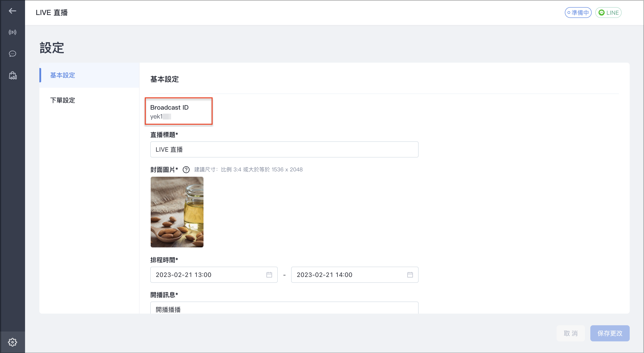Click the 建議尺寸 hint text
The image size is (644, 353).
click(x=248, y=169)
